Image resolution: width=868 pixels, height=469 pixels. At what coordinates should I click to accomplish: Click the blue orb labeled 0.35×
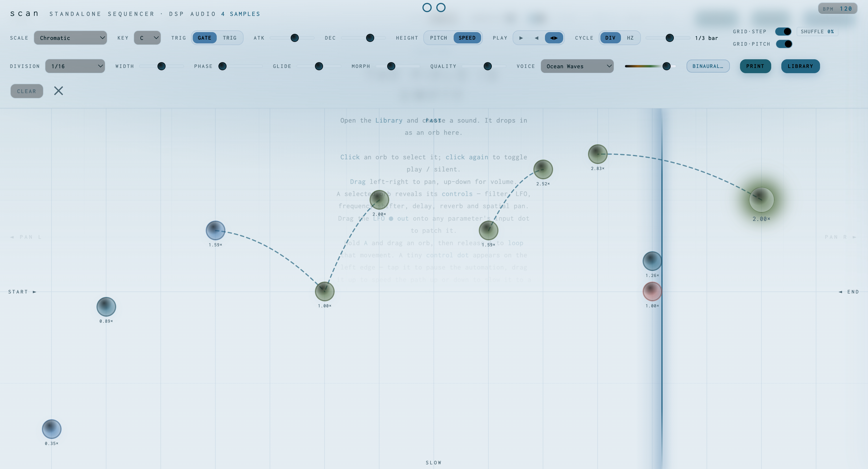[51, 429]
